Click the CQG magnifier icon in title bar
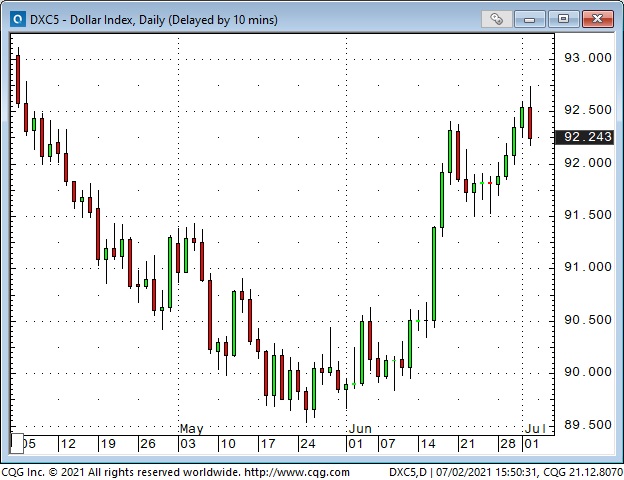This screenshot has width=624, height=480. 18,19
